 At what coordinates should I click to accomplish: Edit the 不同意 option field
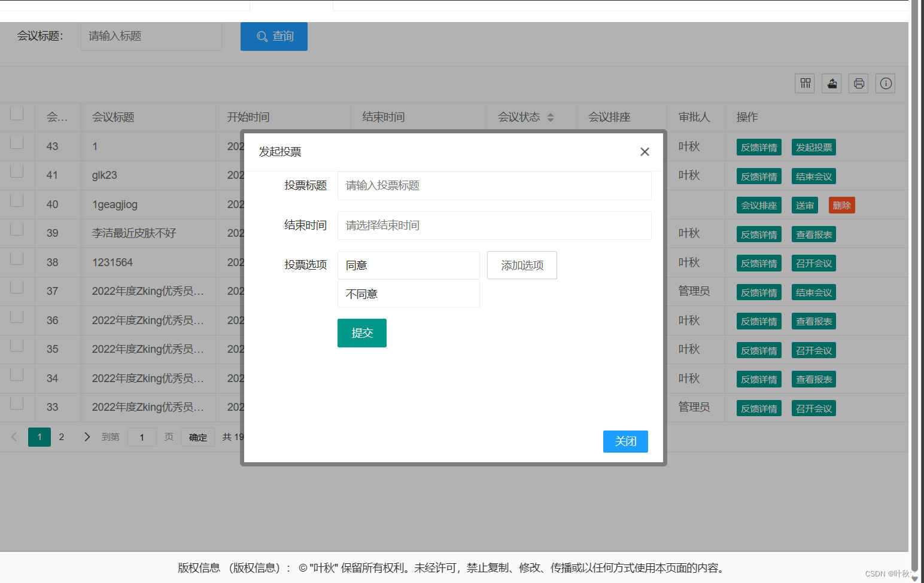409,294
